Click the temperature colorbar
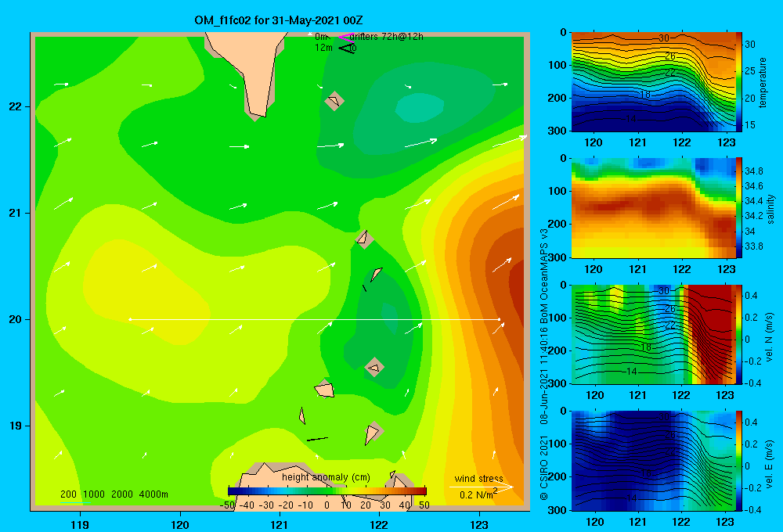783x532 pixels. (x=739, y=81)
